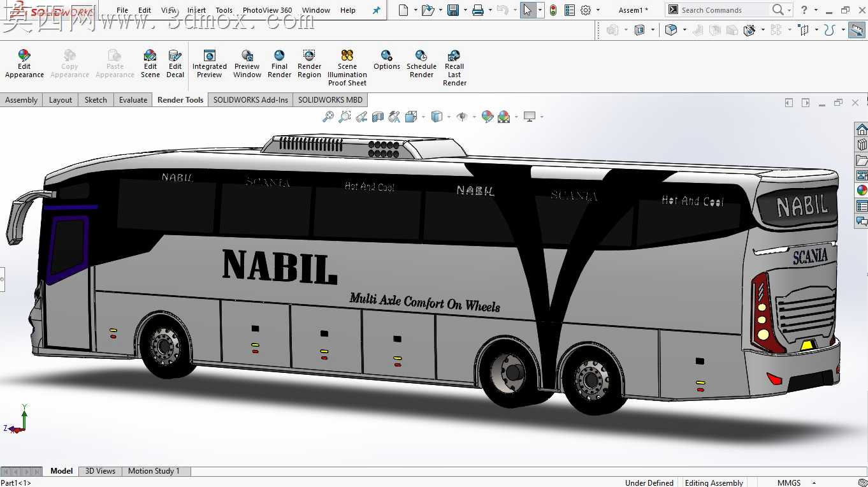Click the Options gear icon
Viewport: 868px width, 487px height.
click(586, 10)
